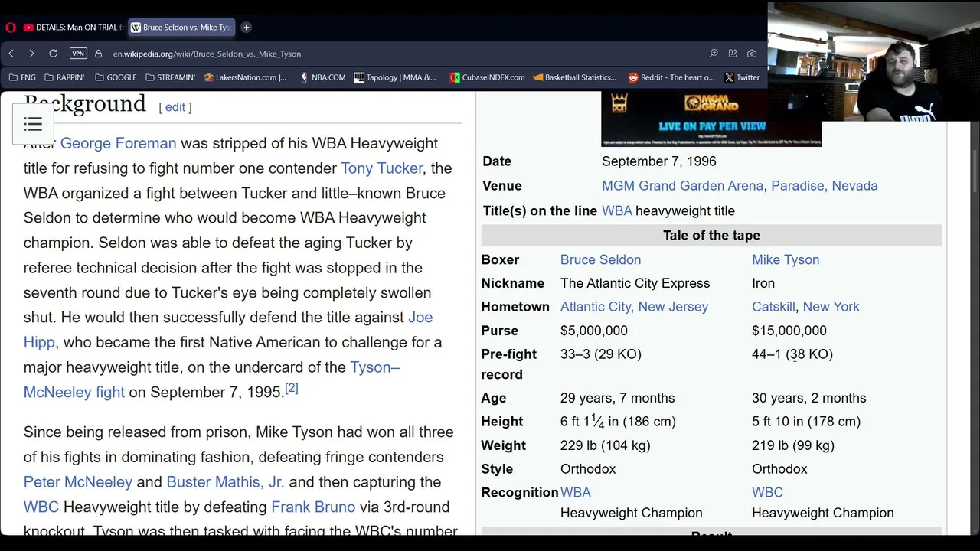Viewport: 980px width, 551px height.
Task: Open the Frank Bruno article link
Action: [x=313, y=507]
